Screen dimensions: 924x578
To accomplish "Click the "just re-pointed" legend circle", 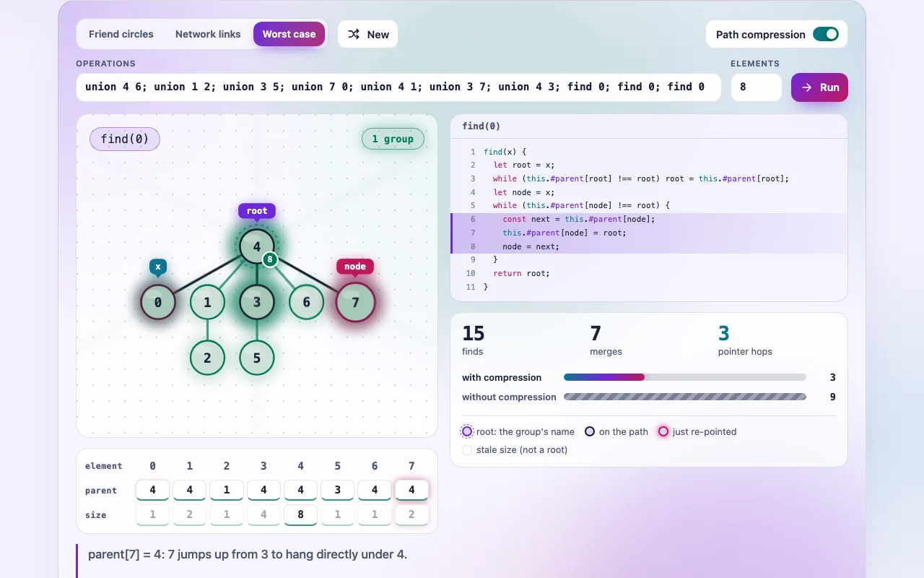I will 663,431.
